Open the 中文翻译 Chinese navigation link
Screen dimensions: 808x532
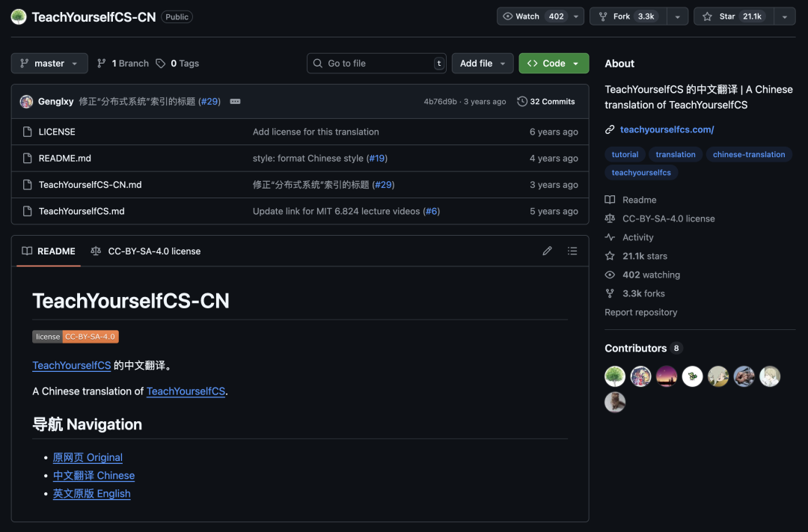point(94,475)
